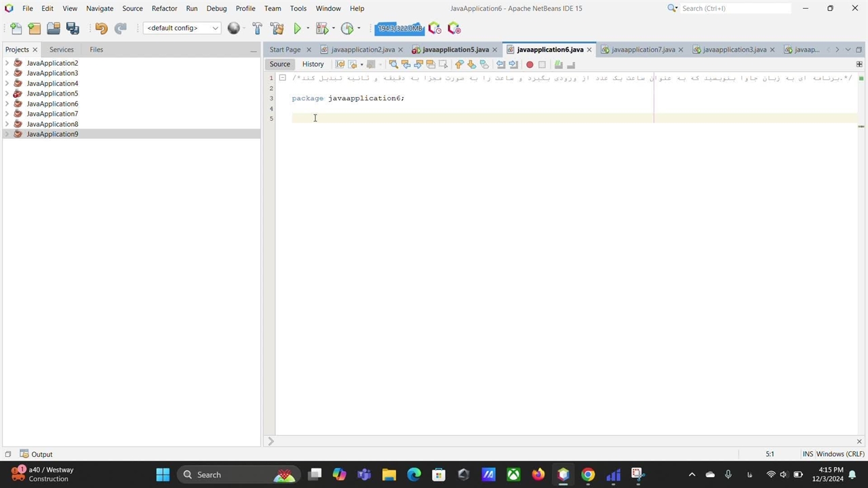The height and width of the screenshot is (488, 868).
Task: Click the New Project icon
Action: (35, 28)
